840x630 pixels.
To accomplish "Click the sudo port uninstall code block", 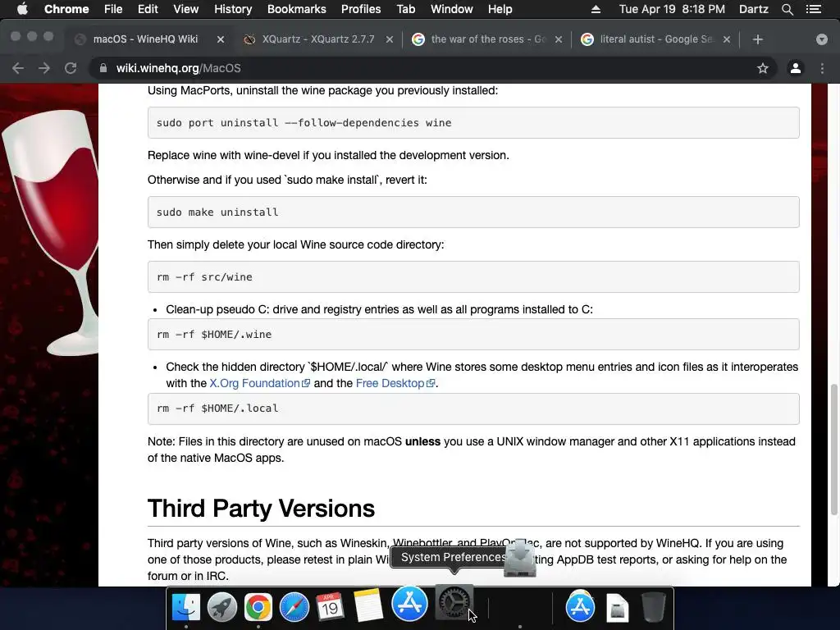I will click(x=473, y=123).
